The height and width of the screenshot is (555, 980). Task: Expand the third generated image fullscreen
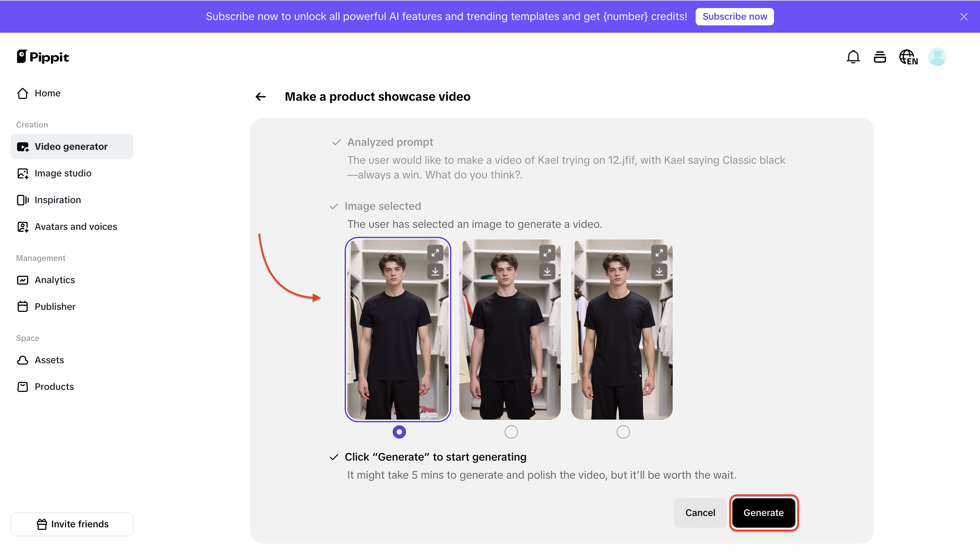(659, 253)
